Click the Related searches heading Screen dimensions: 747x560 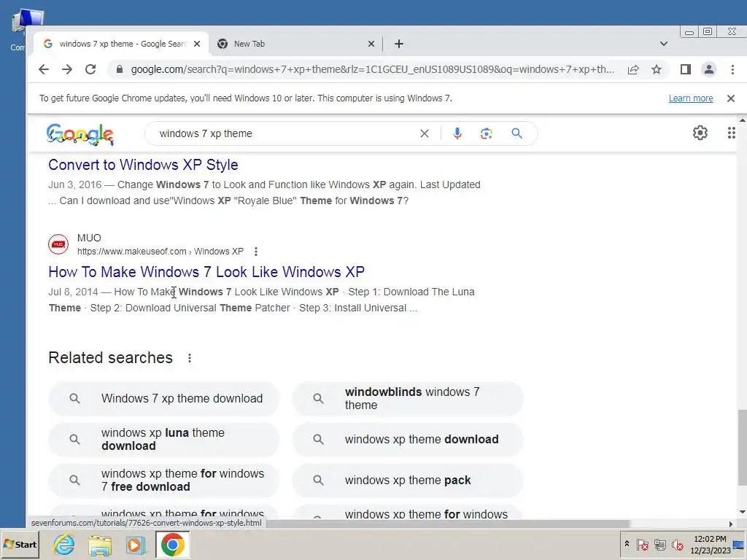tap(111, 358)
